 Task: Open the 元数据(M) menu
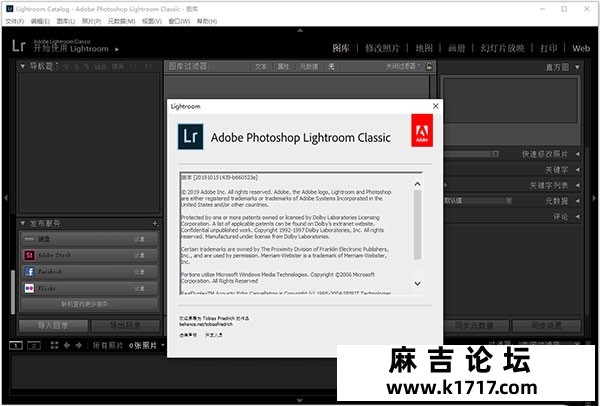121,21
